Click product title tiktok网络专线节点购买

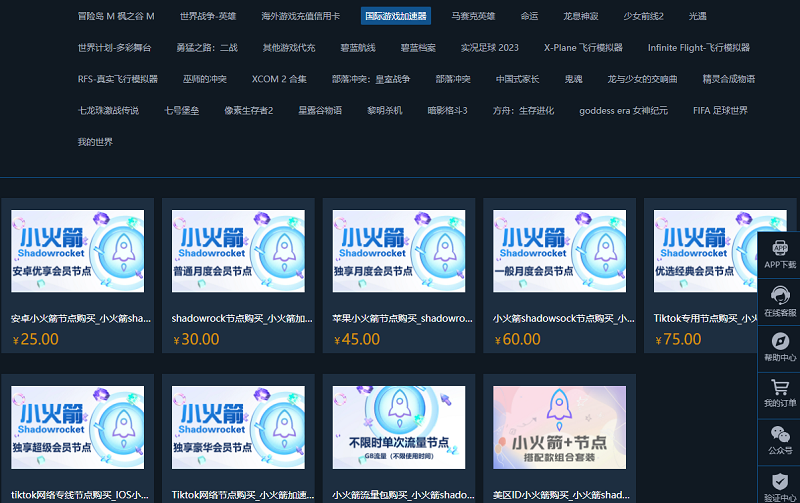point(80,495)
